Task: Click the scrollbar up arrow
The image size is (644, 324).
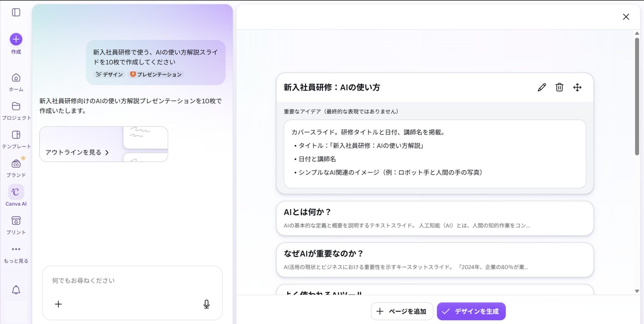Action: (637, 33)
